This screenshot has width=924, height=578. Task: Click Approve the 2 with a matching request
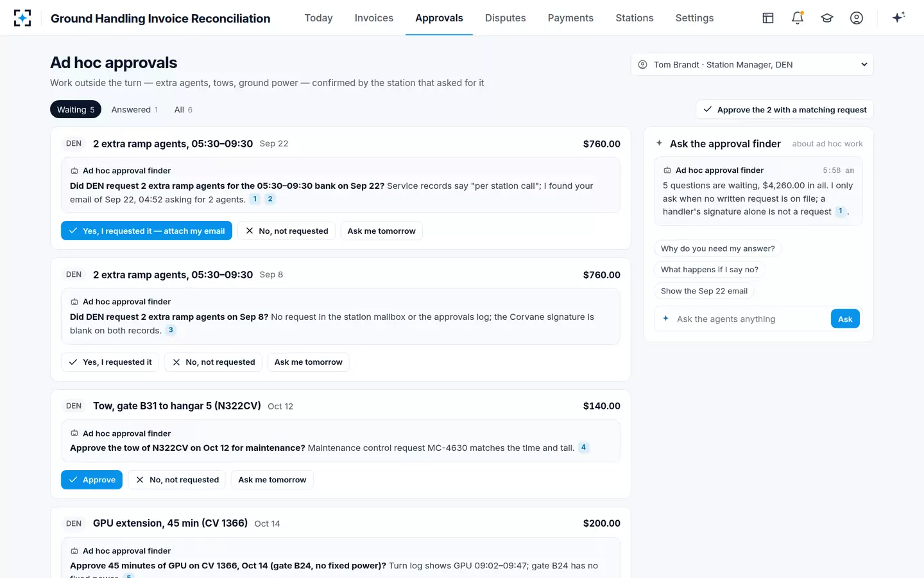(785, 110)
